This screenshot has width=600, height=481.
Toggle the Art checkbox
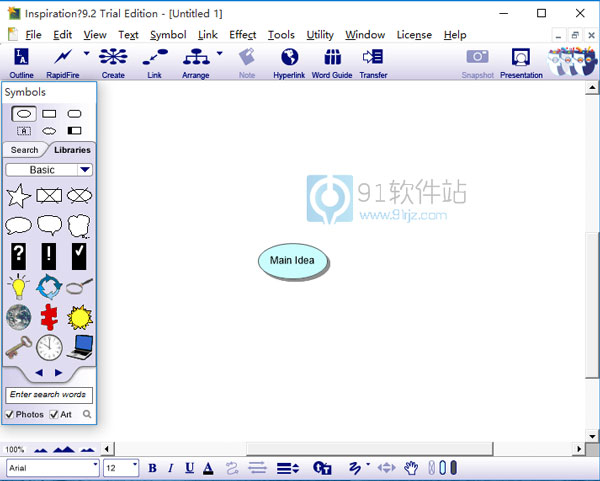pyautogui.click(x=54, y=414)
